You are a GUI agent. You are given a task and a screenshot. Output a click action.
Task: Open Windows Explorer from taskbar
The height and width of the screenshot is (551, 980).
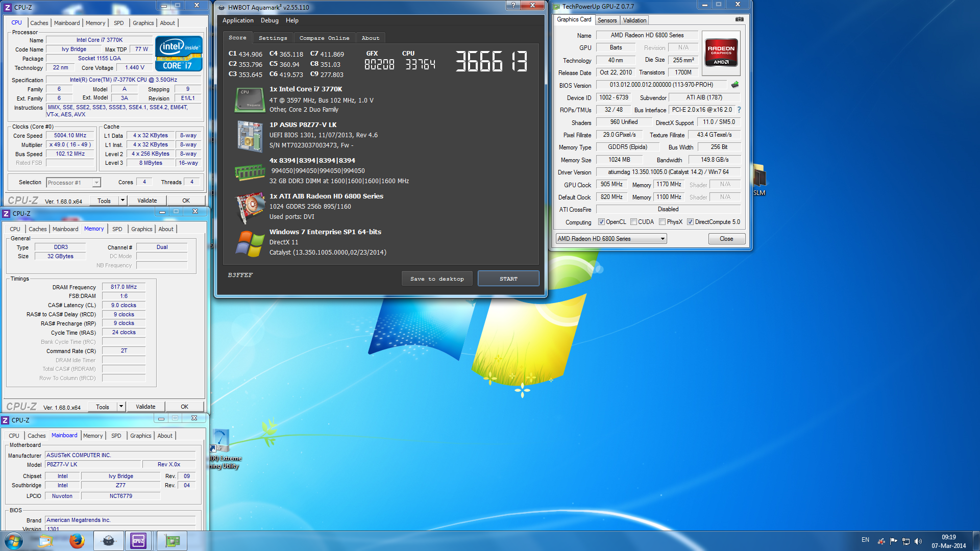[46, 541]
